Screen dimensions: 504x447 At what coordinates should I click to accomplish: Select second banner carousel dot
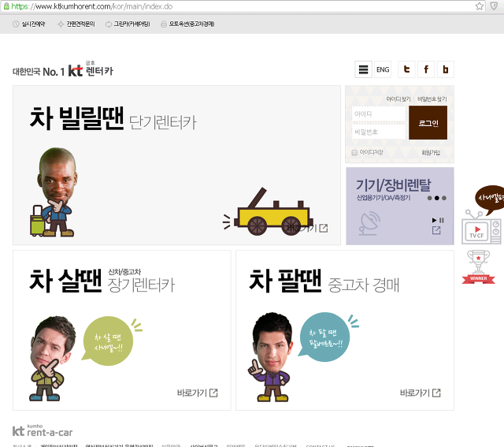[x=436, y=198]
